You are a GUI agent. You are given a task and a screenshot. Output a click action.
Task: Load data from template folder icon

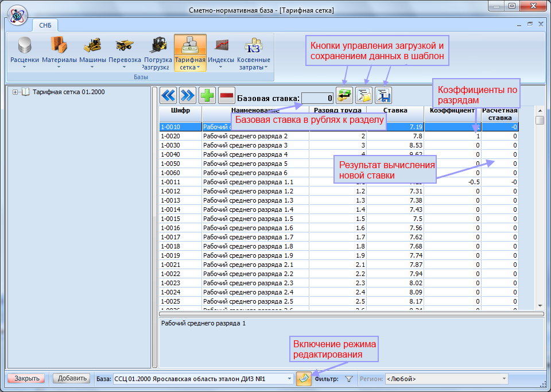point(364,95)
